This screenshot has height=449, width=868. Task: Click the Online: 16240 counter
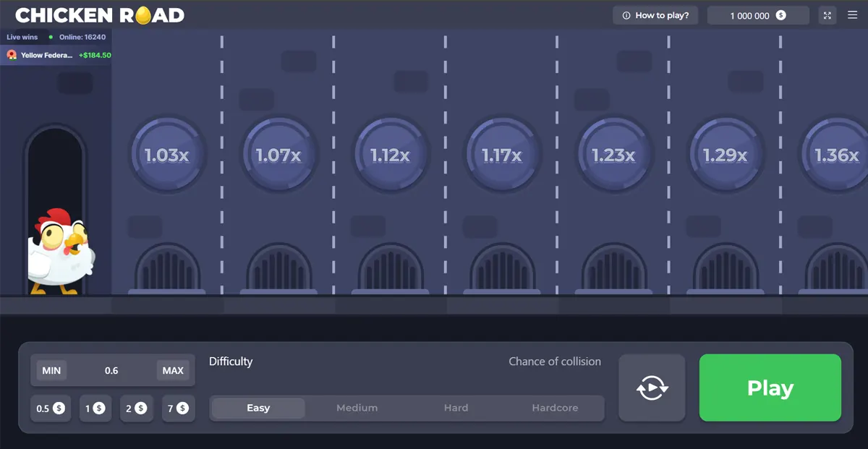(82, 37)
